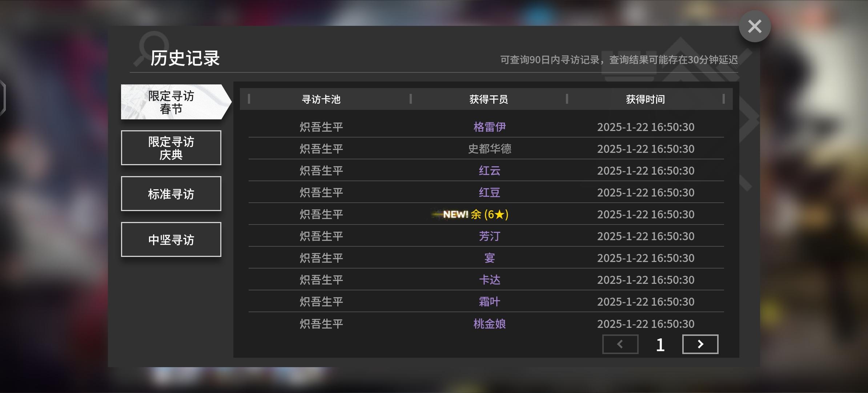Select operator 史都华德 in list

tap(489, 149)
